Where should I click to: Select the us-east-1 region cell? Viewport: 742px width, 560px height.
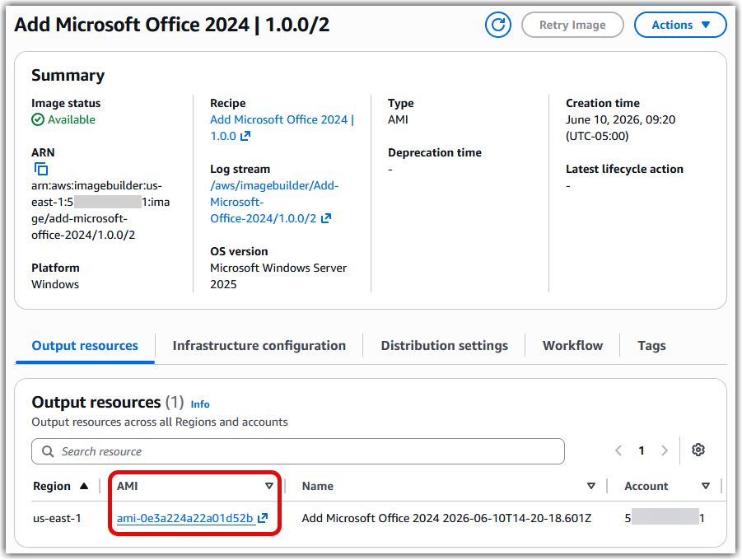click(57, 518)
